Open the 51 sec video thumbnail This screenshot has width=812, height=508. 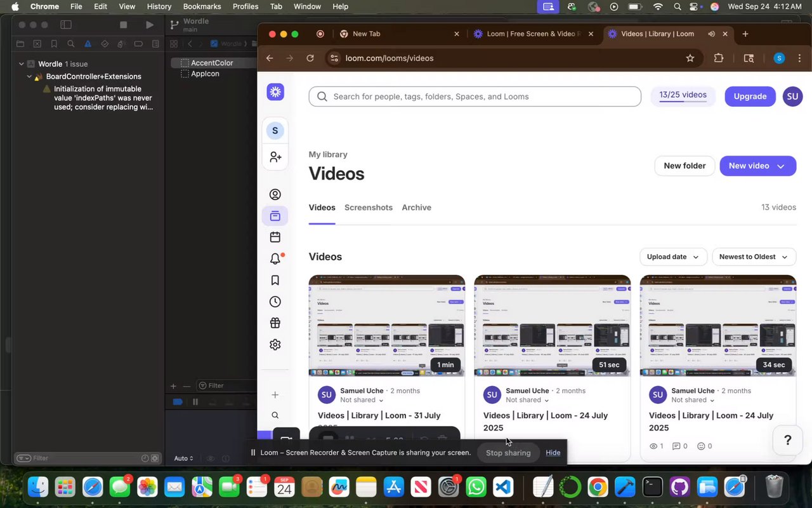[x=553, y=326]
